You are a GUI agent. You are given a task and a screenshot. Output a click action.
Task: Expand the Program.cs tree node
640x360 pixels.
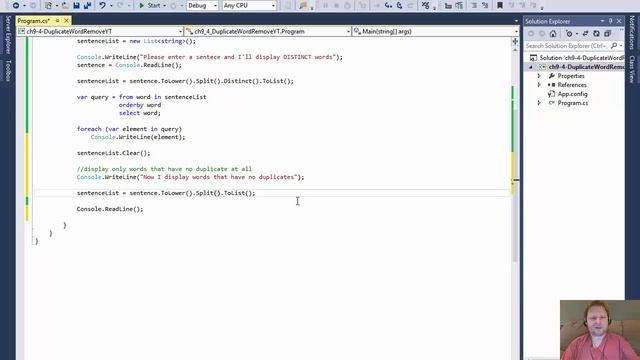tap(539, 103)
